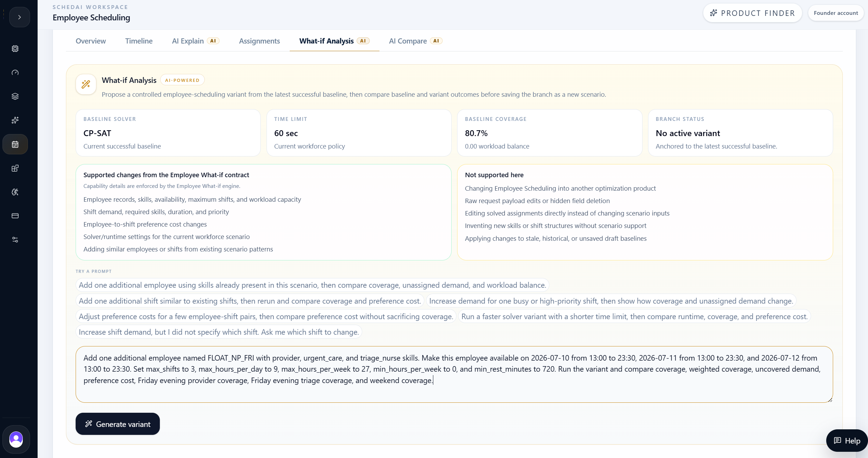Pick the 'Increase shift demand, but I did not specify' prompt

pyautogui.click(x=219, y=332)
